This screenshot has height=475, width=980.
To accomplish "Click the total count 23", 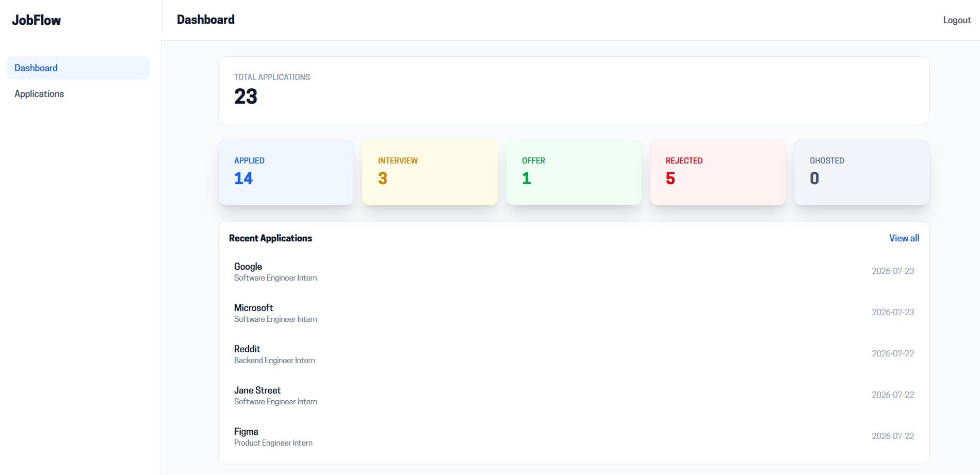I will tap(246, 96).
